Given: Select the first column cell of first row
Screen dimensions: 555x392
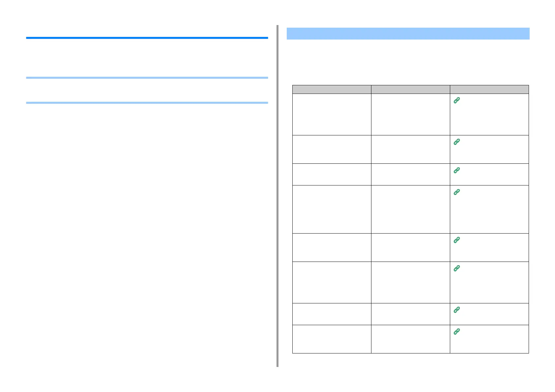Looking at the screenshot, I should 332,114.
